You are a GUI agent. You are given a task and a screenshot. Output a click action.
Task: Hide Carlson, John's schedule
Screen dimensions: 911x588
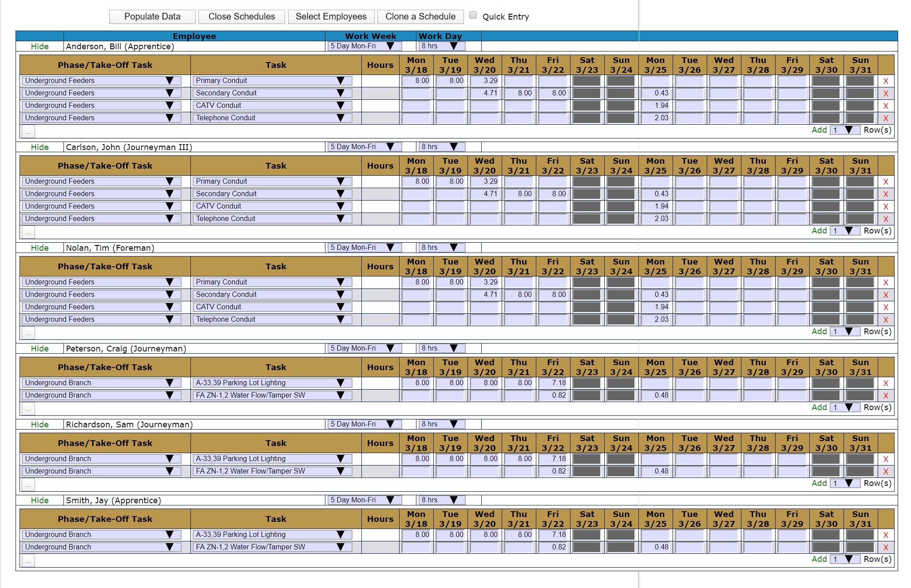tap(40, 147)
